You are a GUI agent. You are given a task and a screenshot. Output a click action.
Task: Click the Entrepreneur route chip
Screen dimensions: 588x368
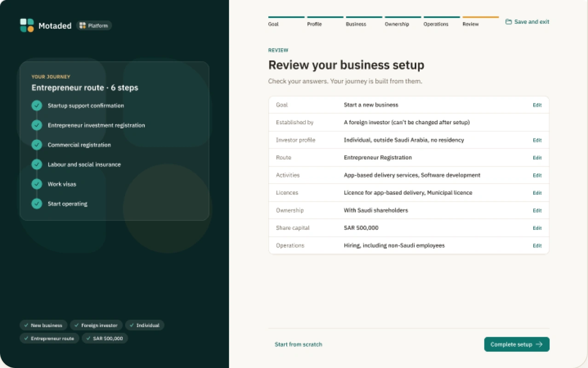tap(49, 338)
